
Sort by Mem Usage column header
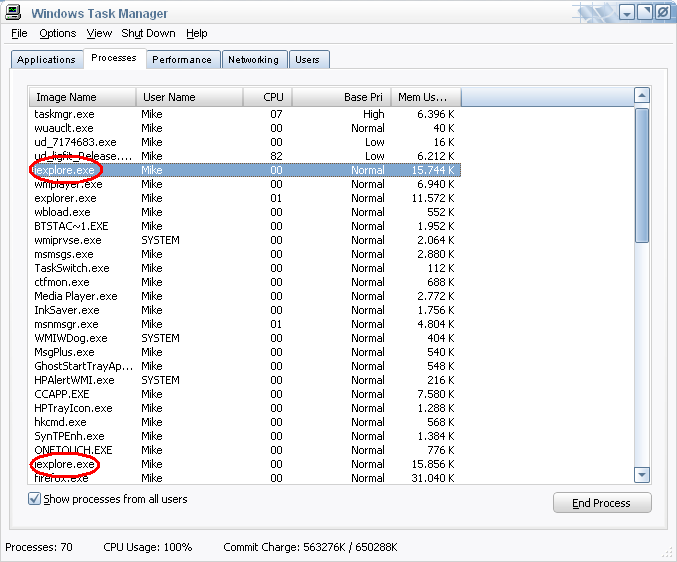pyautogui.click(x=426, y=97)
